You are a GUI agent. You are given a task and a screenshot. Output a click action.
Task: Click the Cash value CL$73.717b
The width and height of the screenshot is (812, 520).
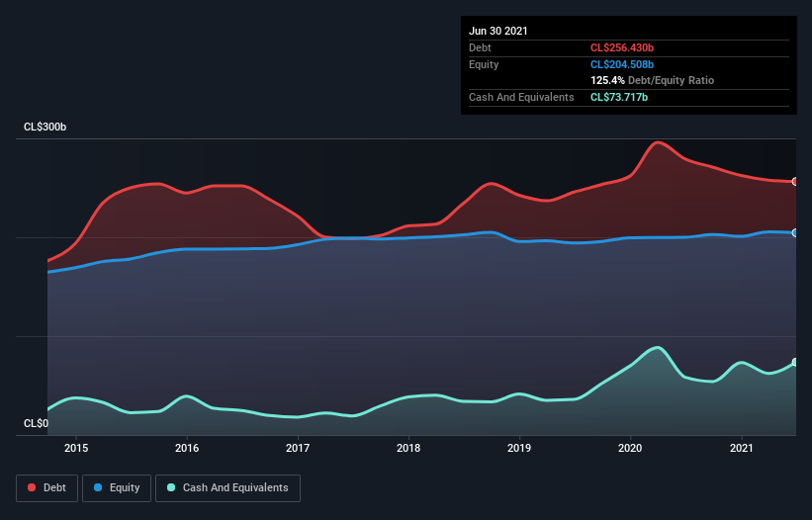tap(619, 97)
